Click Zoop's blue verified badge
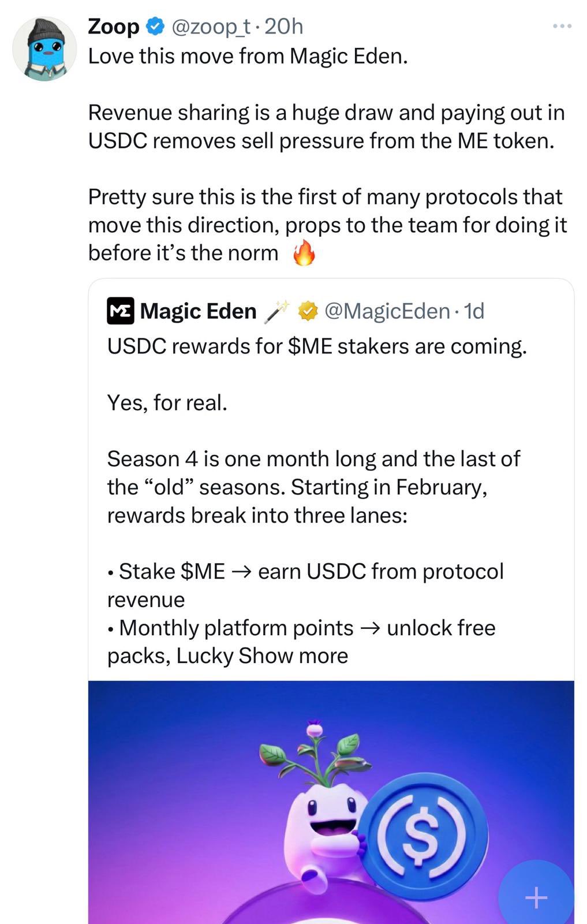 (x=155, y=26)
